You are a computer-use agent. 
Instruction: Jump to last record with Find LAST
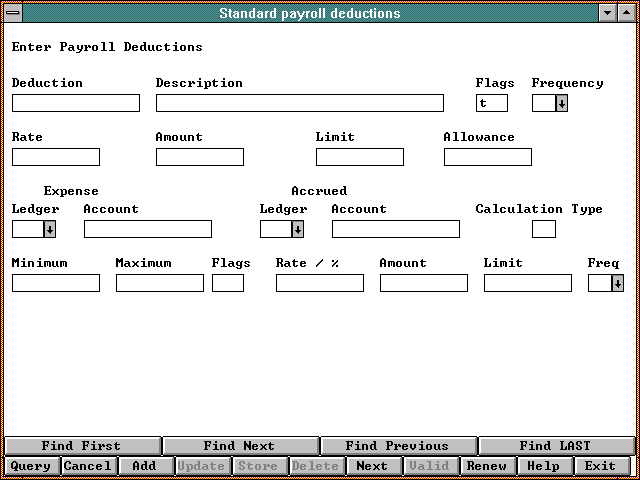point(555,446)
